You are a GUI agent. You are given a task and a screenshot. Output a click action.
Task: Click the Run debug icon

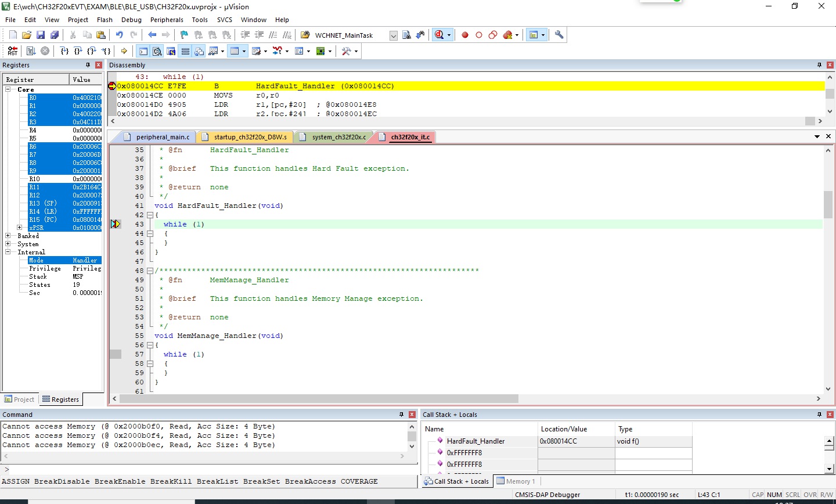[31, 51]
